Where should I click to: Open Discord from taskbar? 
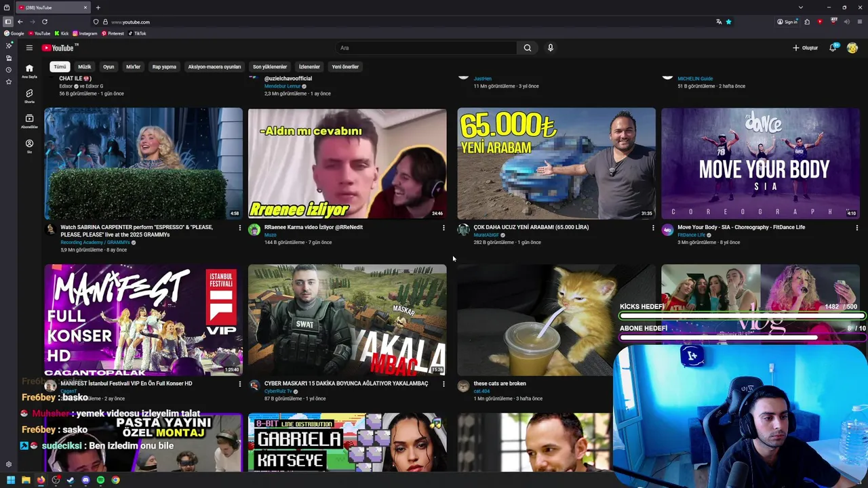(85, 480)
